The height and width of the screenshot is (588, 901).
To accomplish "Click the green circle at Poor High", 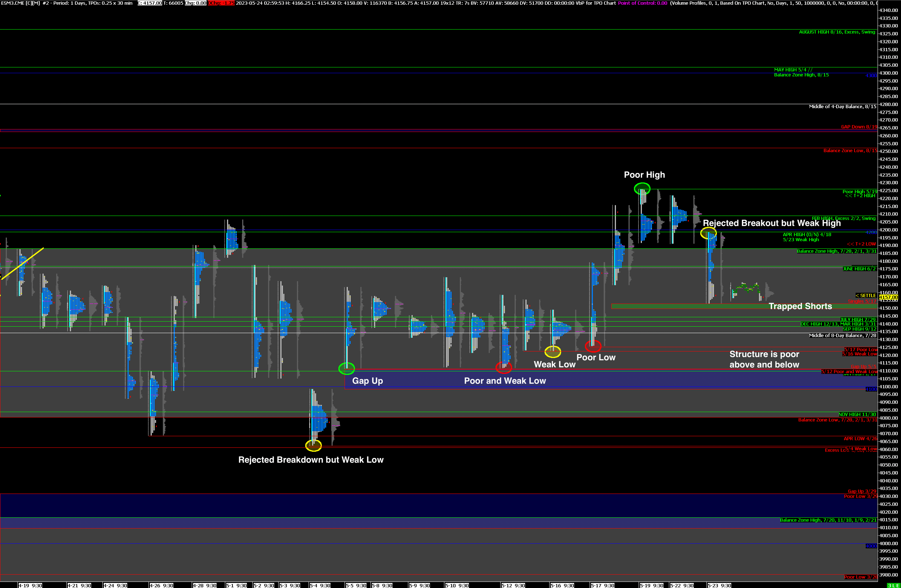I will point(642,188).
